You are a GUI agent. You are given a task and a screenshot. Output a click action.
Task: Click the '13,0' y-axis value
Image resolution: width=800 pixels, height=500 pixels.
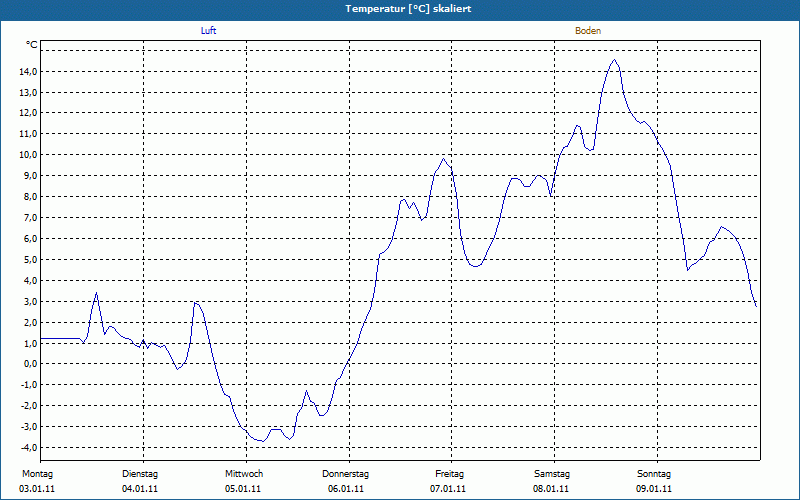pos(29,92)
